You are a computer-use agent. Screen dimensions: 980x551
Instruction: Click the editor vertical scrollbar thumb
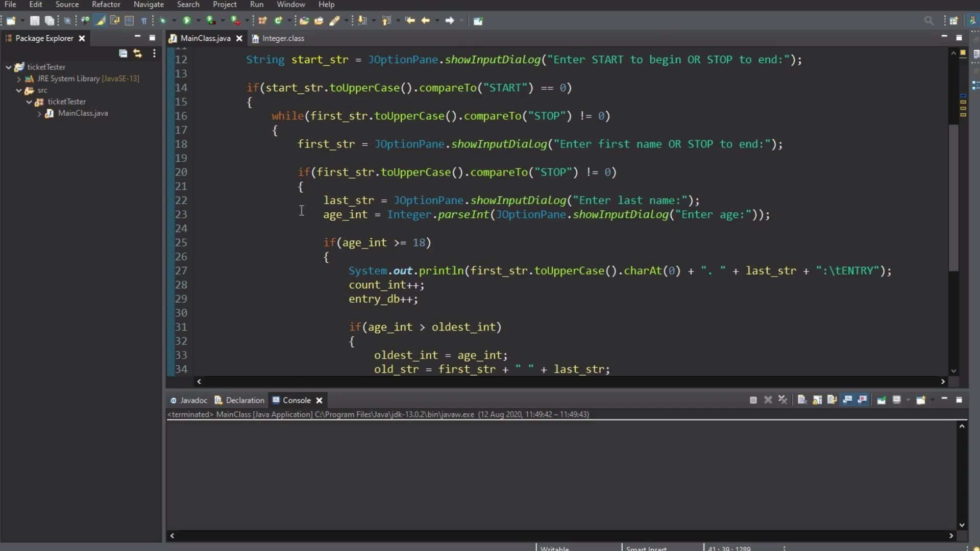[953, 196]
